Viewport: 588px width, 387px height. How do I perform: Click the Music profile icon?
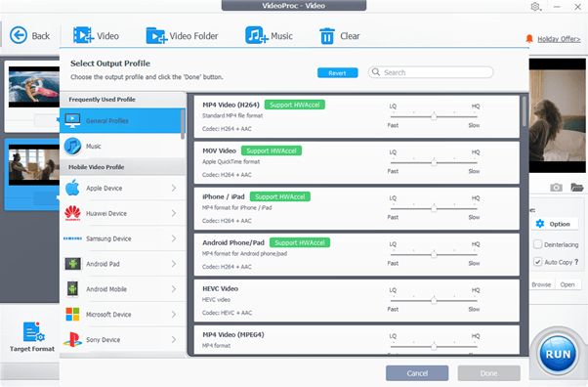[x=72, y=146]
